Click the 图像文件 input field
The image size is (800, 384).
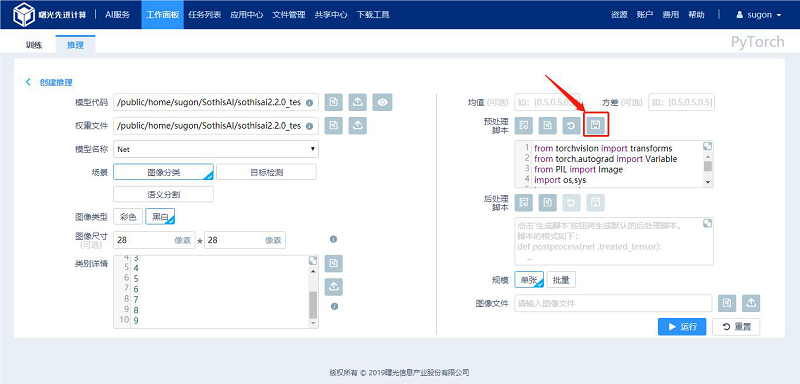pos(613,303)
